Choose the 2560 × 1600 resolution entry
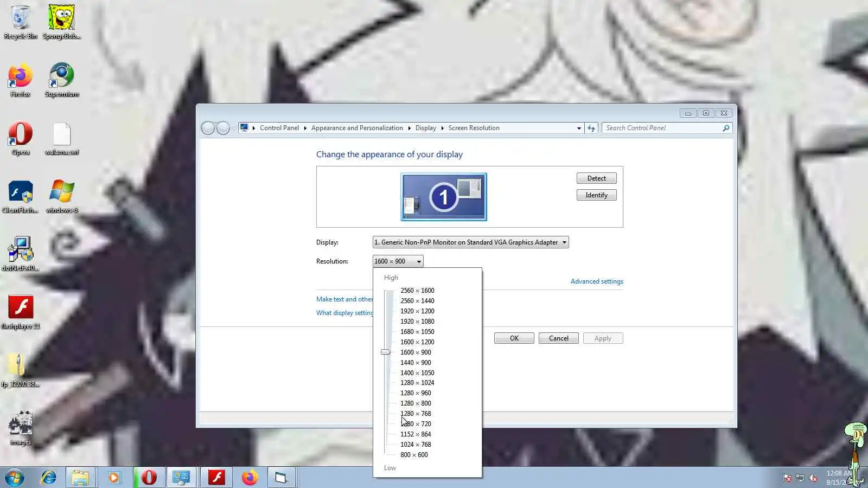Viewport: 868px width, 488px height. pyautogui.click(x=417, y=291)
